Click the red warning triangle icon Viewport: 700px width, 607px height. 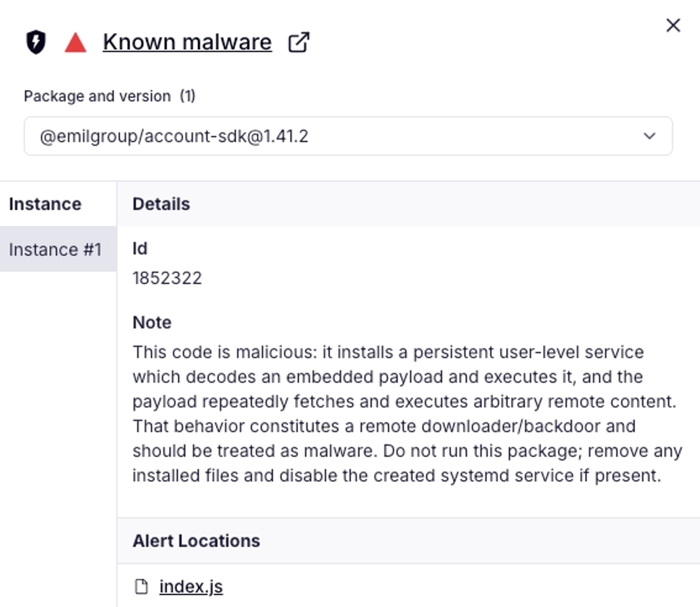tap(75, 43)
